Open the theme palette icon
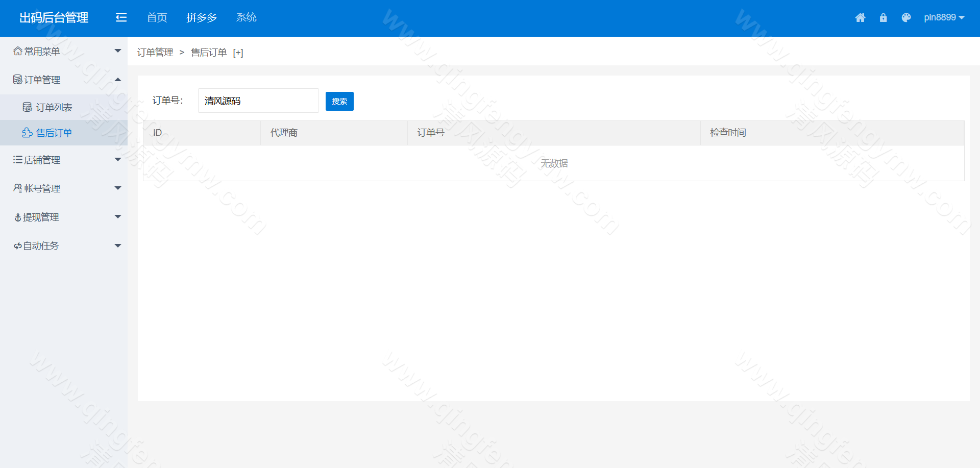Viewport: 980px width, 468px height. pos(906,17)
